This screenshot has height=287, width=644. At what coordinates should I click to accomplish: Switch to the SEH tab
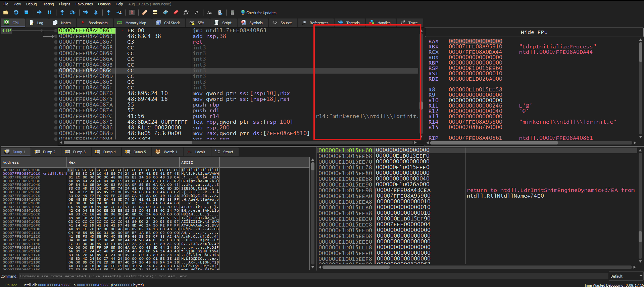[197, 23]
